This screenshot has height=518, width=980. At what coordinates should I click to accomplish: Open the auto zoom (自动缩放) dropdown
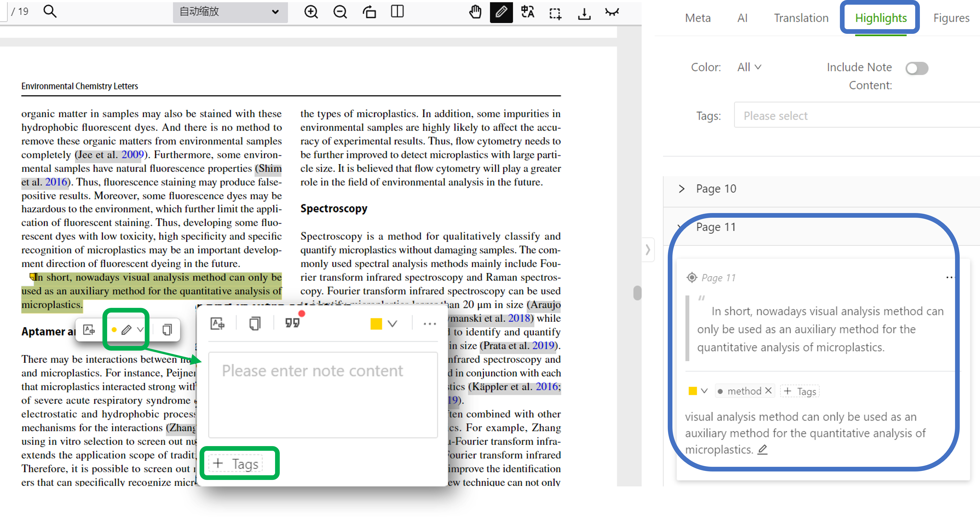(230, 12)
